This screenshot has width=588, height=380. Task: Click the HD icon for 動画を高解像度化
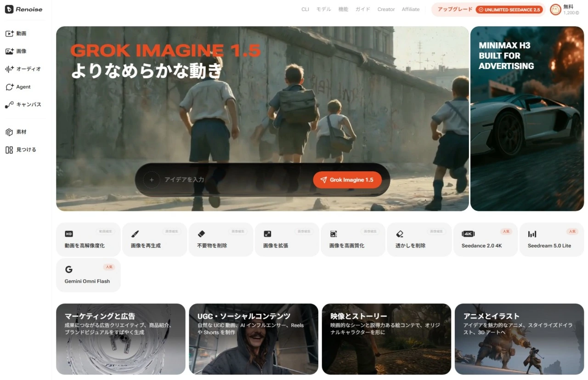[x=69, y=234]
